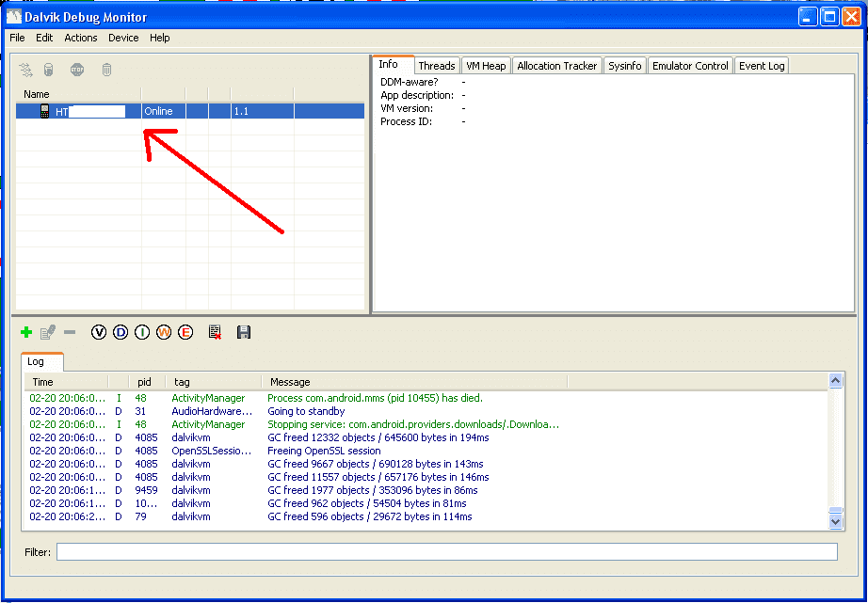Click the cause GC trash icon
Viewport: 868px width, 603px height.
coord(106,70)
